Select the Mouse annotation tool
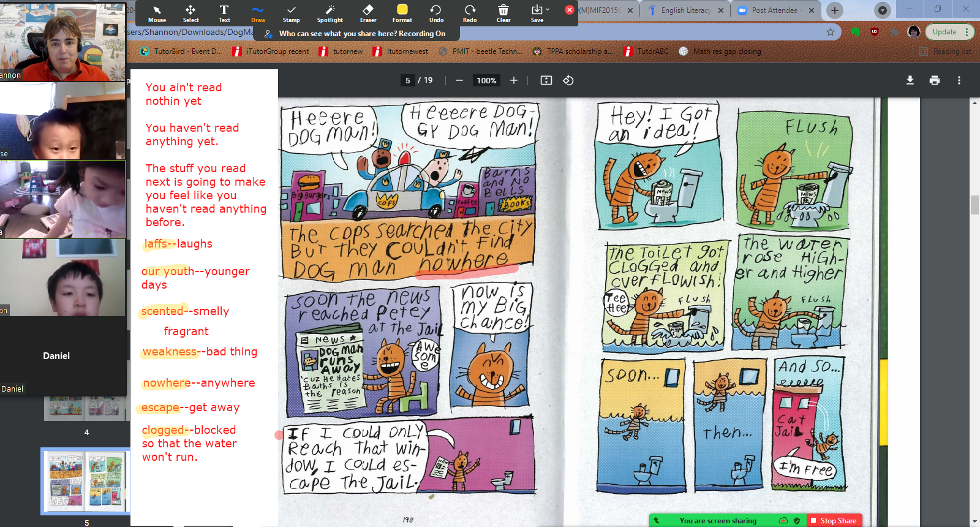 (x=157, y=13)
